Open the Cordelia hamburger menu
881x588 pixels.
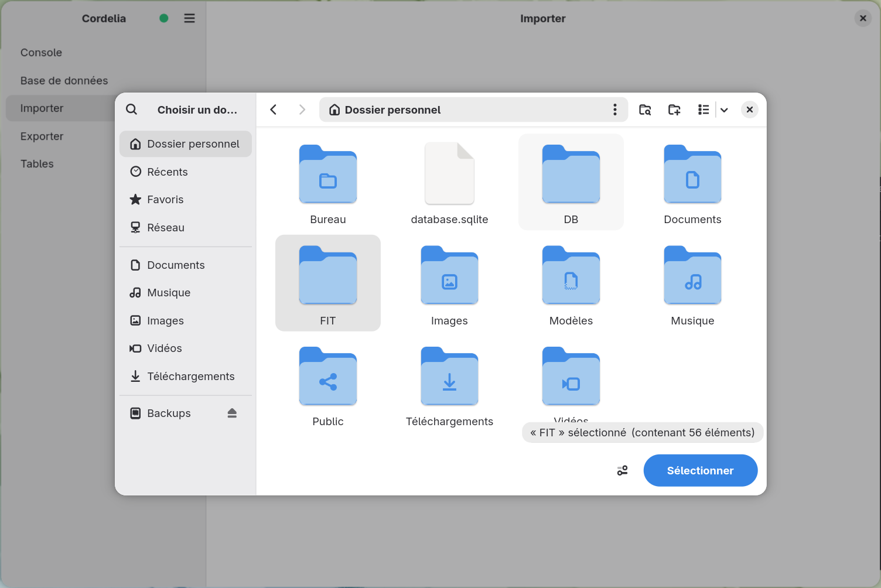189,18
